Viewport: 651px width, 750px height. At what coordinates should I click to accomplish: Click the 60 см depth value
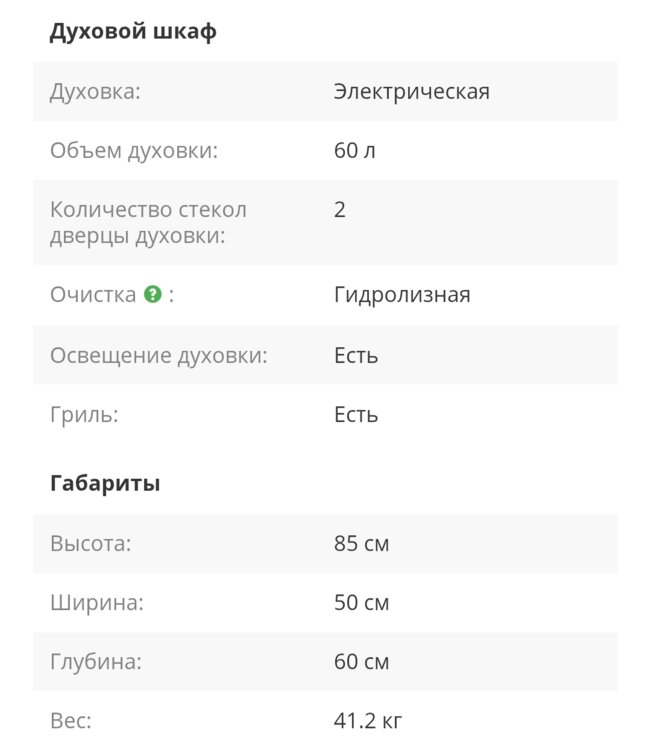[x=361, y=662]
